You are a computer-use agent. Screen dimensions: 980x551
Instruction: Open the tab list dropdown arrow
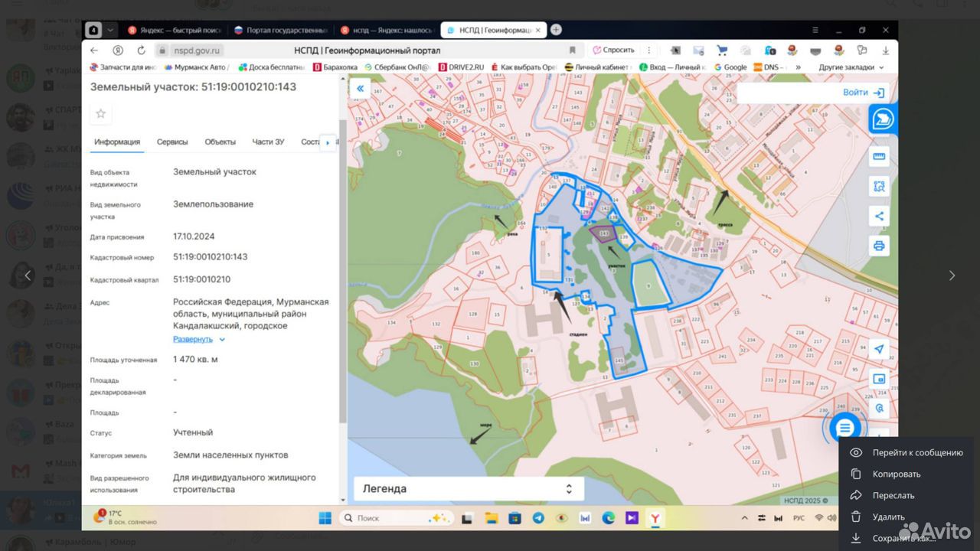click(x=111, y=30)
